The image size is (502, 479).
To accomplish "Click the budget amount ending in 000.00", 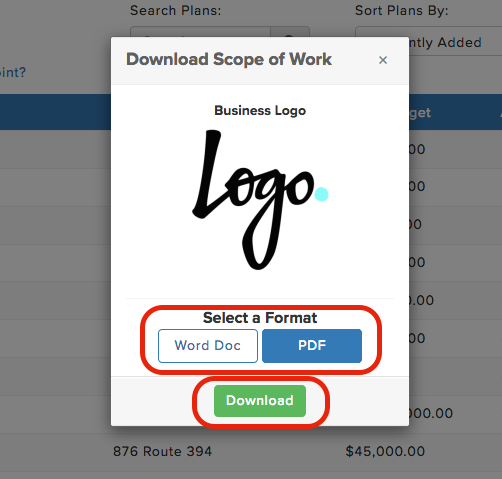I will 431,414.
